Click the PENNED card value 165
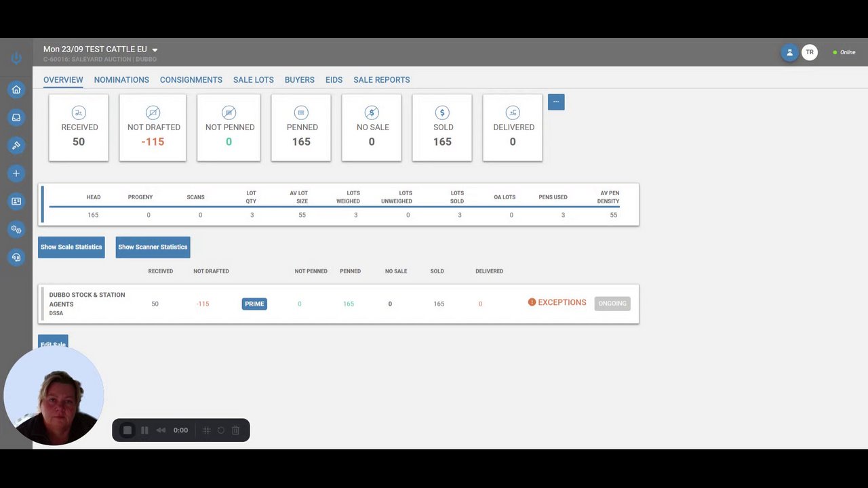Viewport: 868px width, 488px height. click(x=301, y=142)
